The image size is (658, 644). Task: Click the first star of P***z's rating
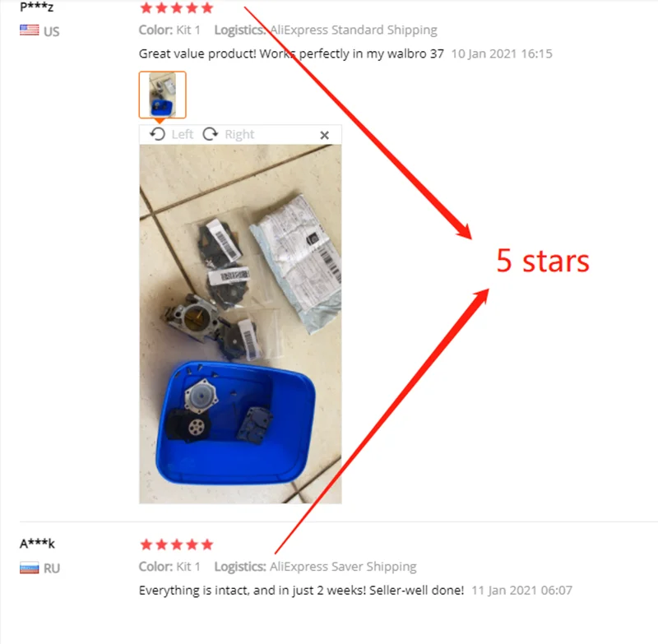point(146,7)
